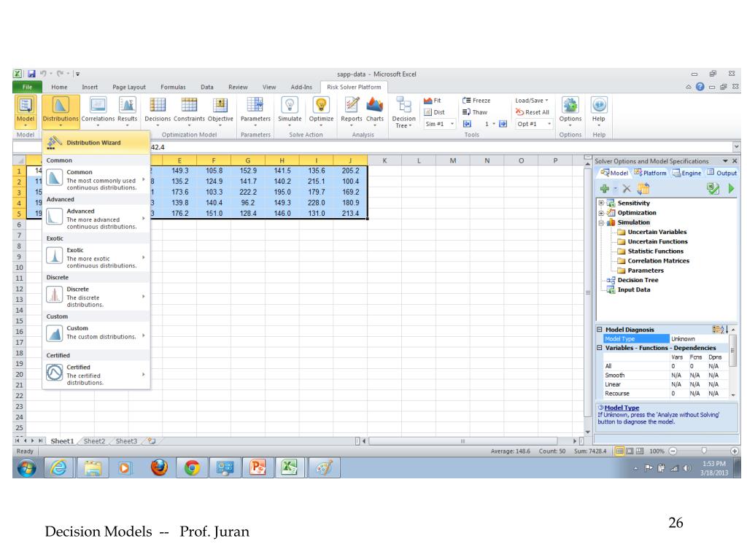
Task: Click the Dist tool
Action: (434, 112)
